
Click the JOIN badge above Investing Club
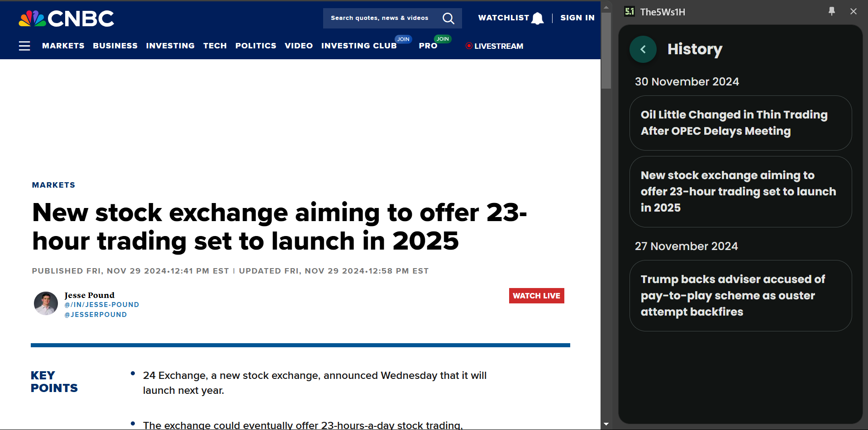(403, 39)
